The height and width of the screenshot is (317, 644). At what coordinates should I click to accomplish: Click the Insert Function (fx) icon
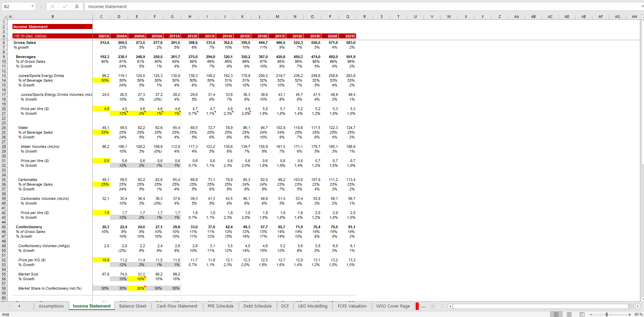click(76, 6)
